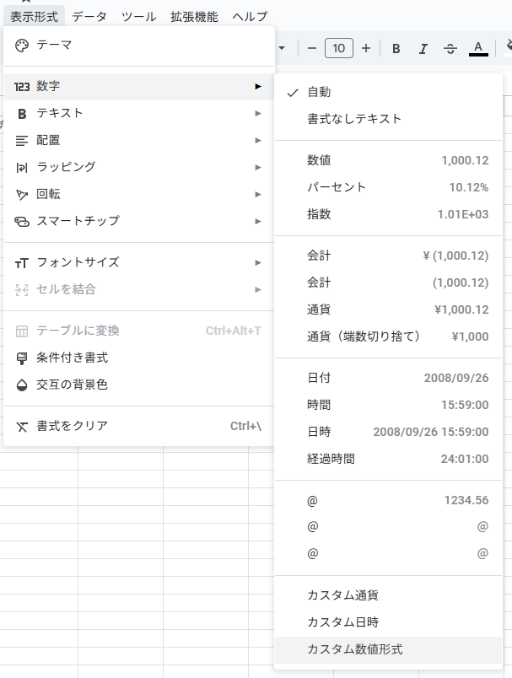Viewport: 512px width, 678px height.
Task: Click 書式をクリア to clear formatting
Action: pos(139,426)
